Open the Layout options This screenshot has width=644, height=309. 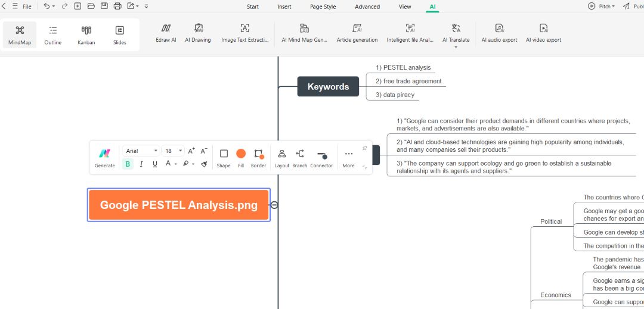click(281, 158)
